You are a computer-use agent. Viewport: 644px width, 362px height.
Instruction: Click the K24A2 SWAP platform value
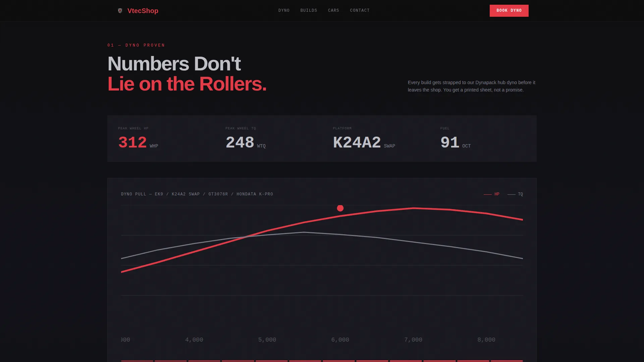[x=364, y=142]
